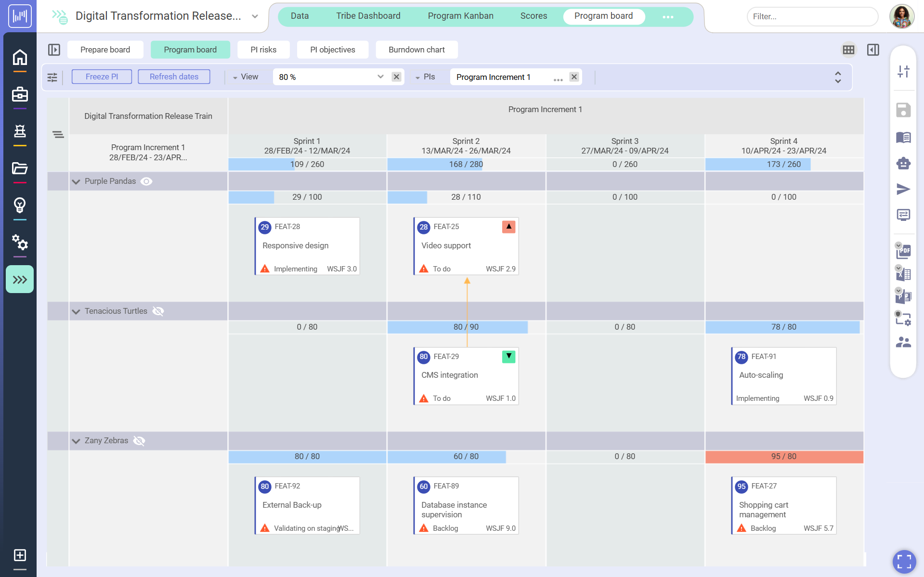The image size is (924, 577).
Task: Collapse the Purple Pandas row
Action: [x=76, y=181]
